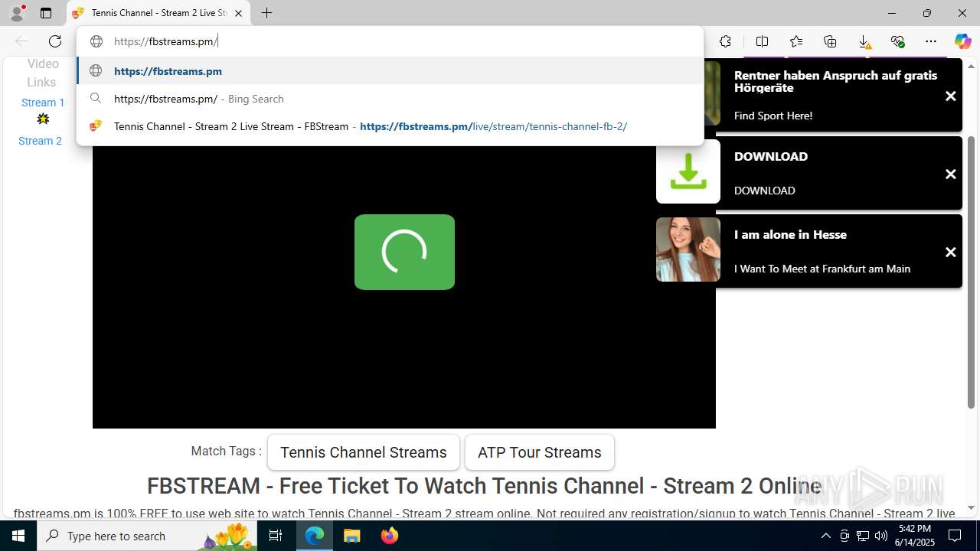This screenshot has width=980, height=551.
Task: Open the Windows Start menu
Action: point(18,536)
